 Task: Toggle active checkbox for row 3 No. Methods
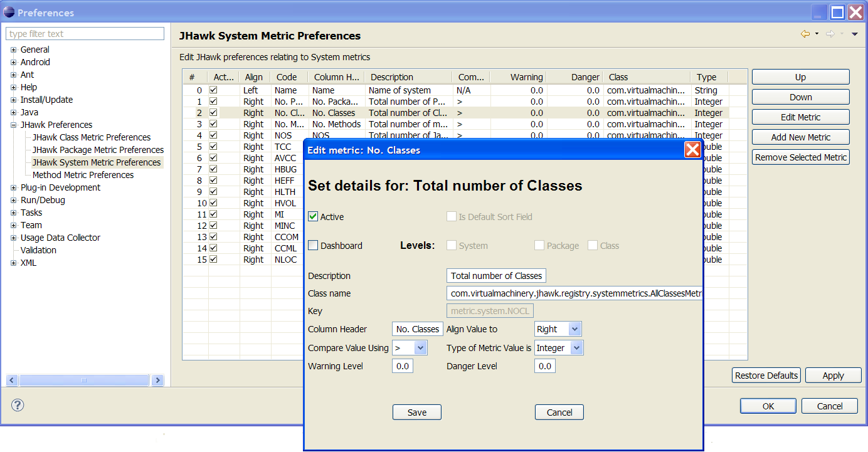(x=213, y=124)
